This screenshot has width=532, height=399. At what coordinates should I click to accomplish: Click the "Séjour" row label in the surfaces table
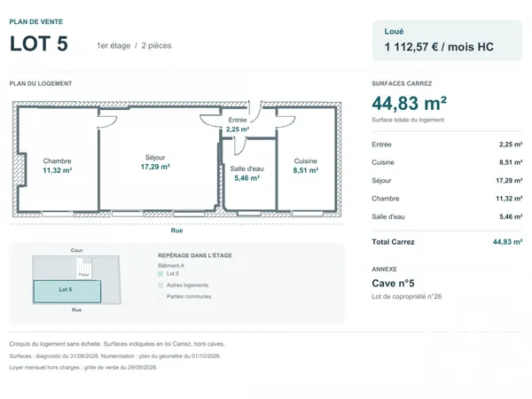(x=381, y=181)
